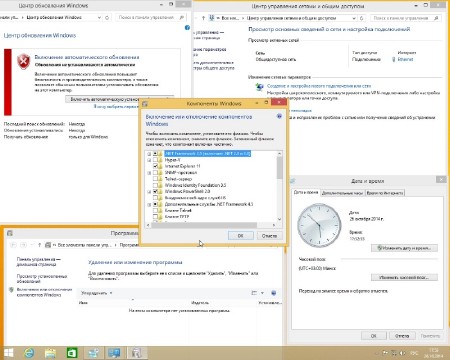Toggle .NET Framework 3.5 checkbox

(155, 154)
